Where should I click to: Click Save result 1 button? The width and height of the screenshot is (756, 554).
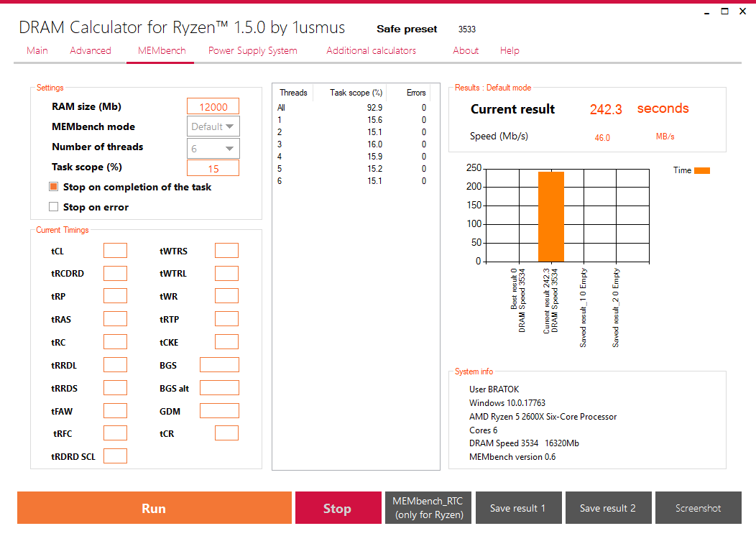pos(518,508)
